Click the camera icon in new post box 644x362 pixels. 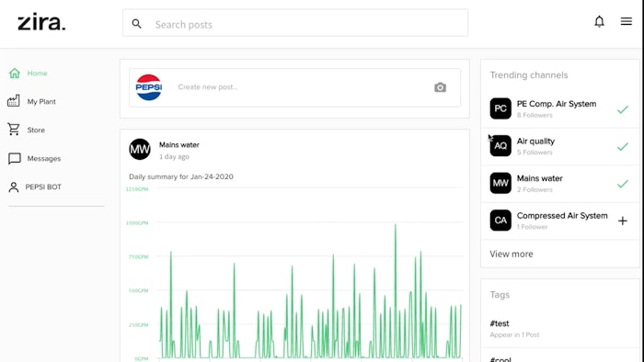click(x=440, y=87)
